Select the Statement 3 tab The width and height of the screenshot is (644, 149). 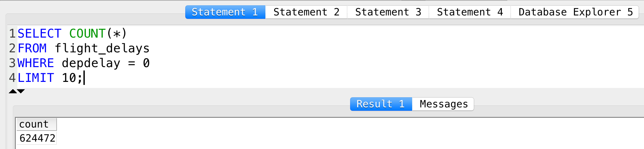(x=388, y=12)
